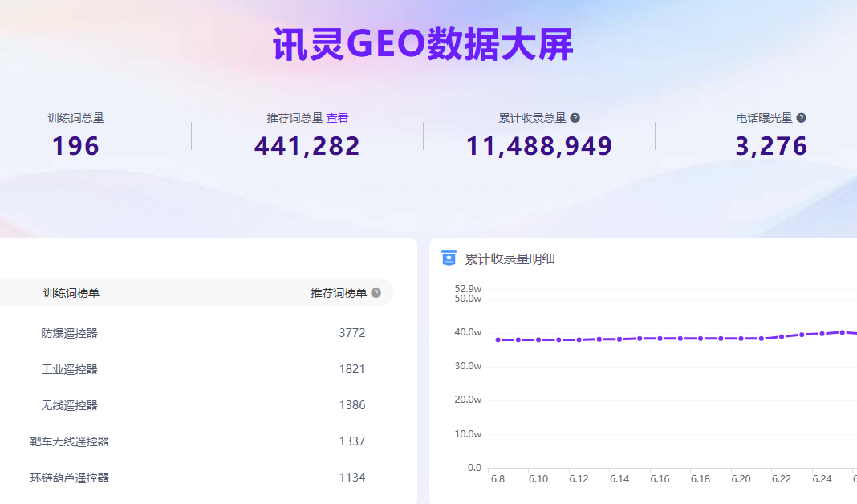Viewport: 857px width, 504px height.
Task: Click the value 3772
Action: [x=352, y=333]
